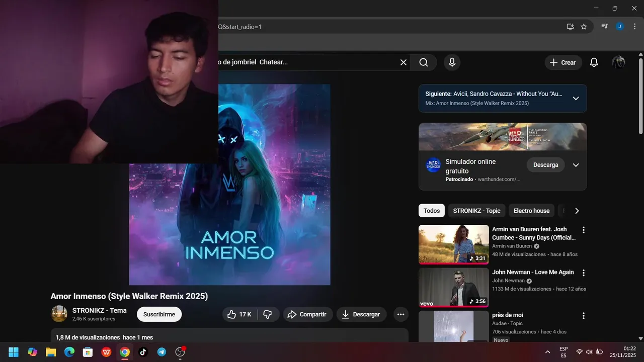Viewport: 644px width, 362px height.
Task: Start voice search with microphone icon
Action: pos(452,62)
